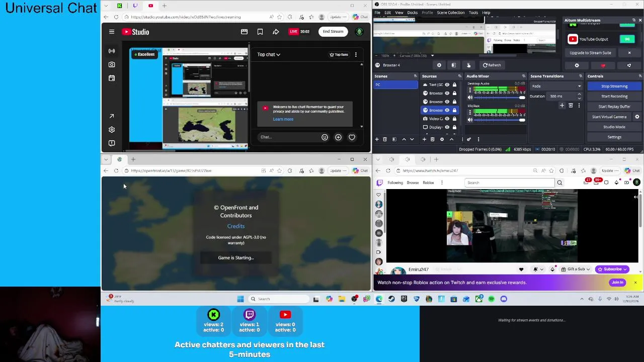Image resolution: width=644 pixels, height=362 pixels.
Task: Toggle visibility of the Text (GDI) source
Action: coord(447,84)
